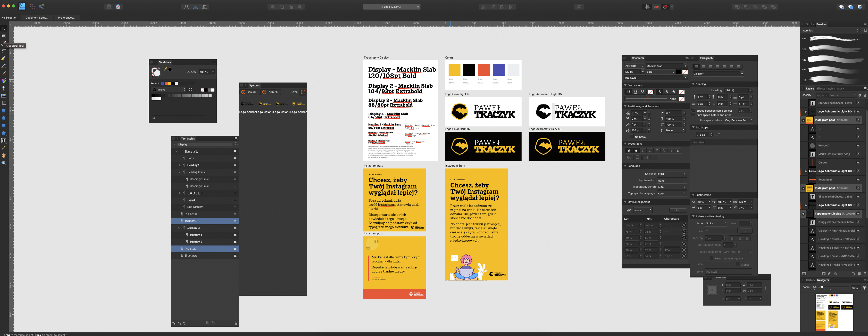The width and height of the screenshot is (868, 336).
Task: Collapse the Language section
Action: [x=625, y=166]
